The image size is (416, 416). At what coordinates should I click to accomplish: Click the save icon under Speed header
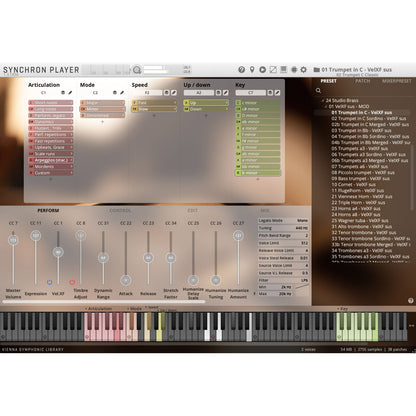pos(167,92)
